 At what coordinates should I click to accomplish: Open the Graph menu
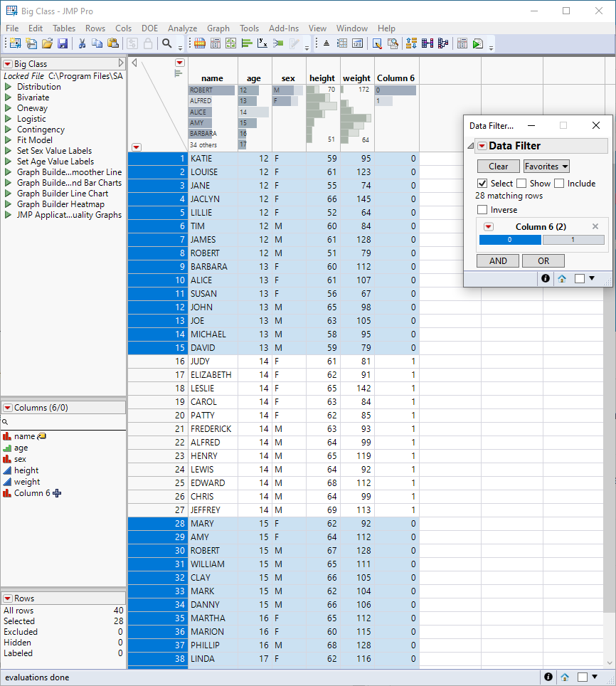(x=218, y=28)
